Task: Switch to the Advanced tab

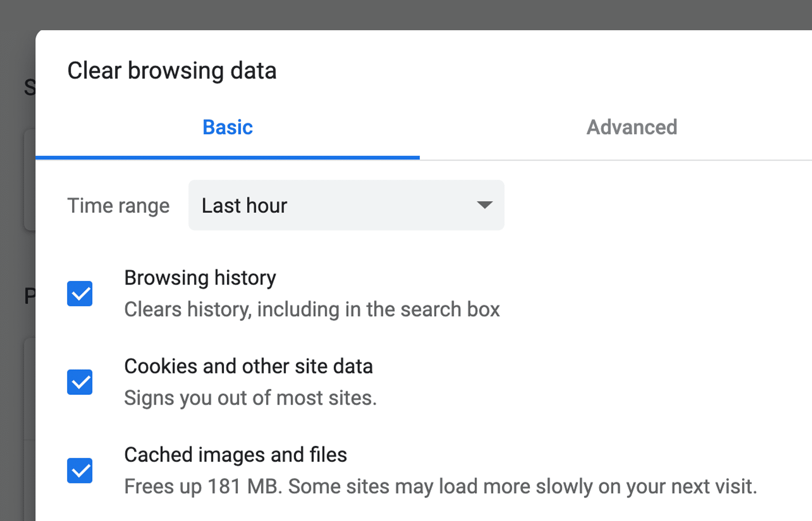Action: 631,127
